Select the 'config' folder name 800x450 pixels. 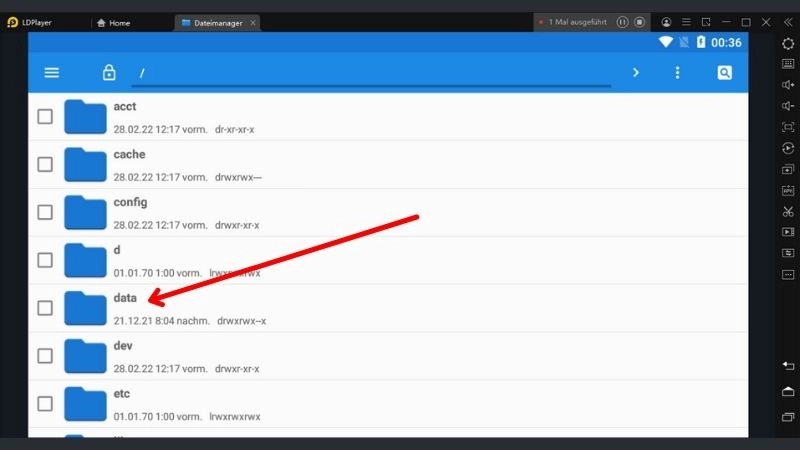coord(130,203)
